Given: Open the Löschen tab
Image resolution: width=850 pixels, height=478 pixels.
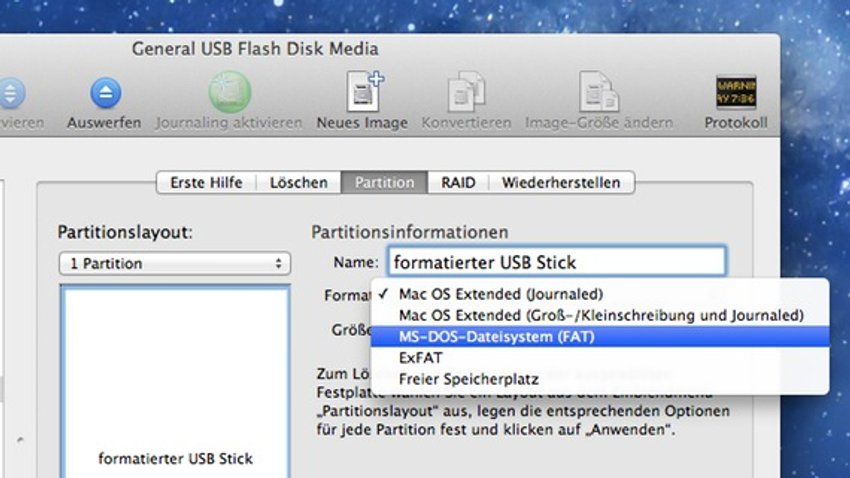Looking at the screenshot, I should coord(299,183).
